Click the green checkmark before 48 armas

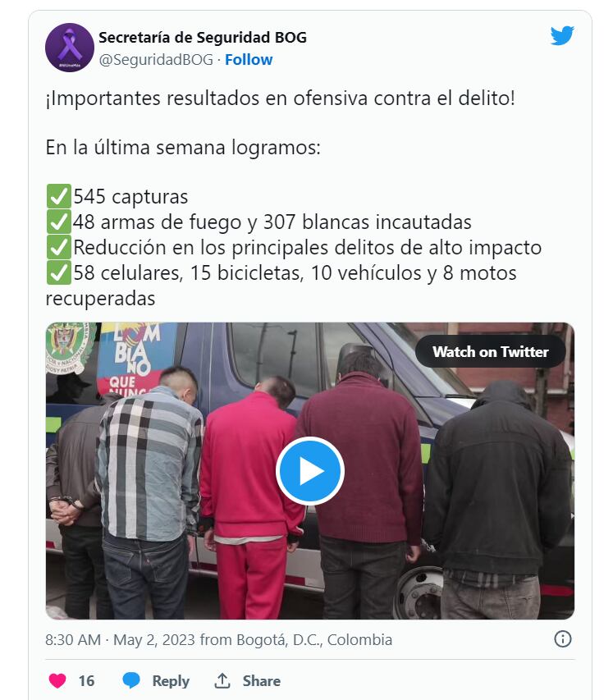tap(58, 222)
